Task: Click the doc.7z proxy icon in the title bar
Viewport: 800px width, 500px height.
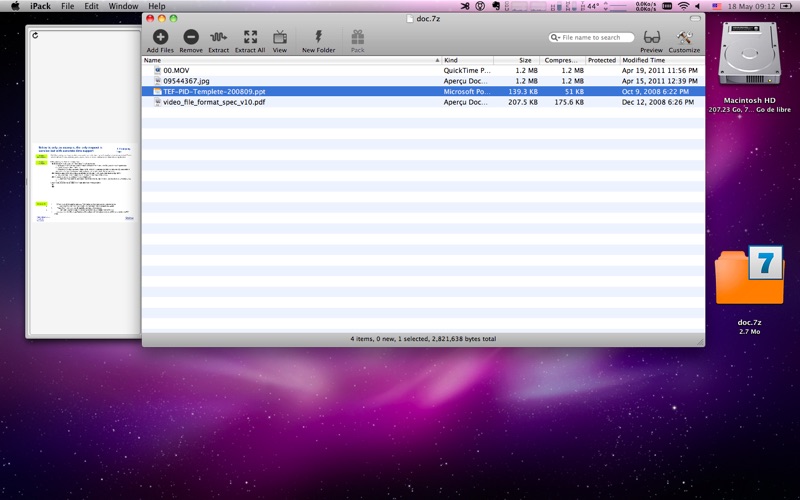Action: pos(409,18)
